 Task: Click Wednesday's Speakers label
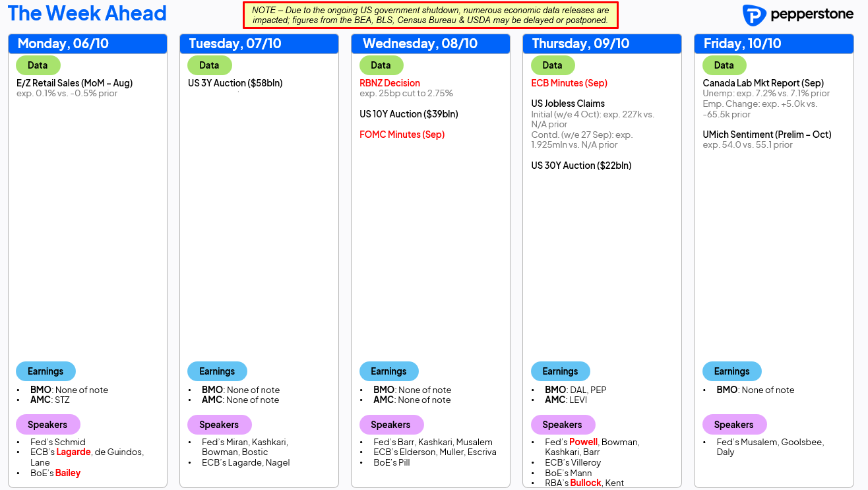point(391,425)
